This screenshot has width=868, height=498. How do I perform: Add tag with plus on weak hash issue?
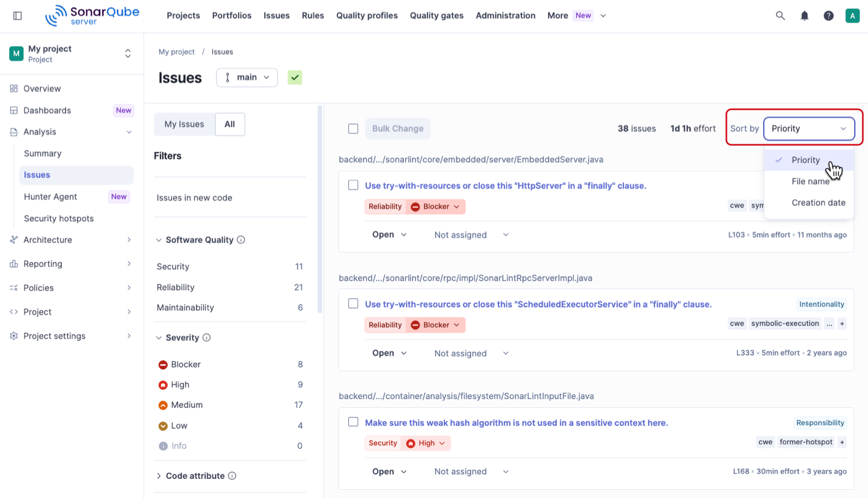(x=842, y=442)
